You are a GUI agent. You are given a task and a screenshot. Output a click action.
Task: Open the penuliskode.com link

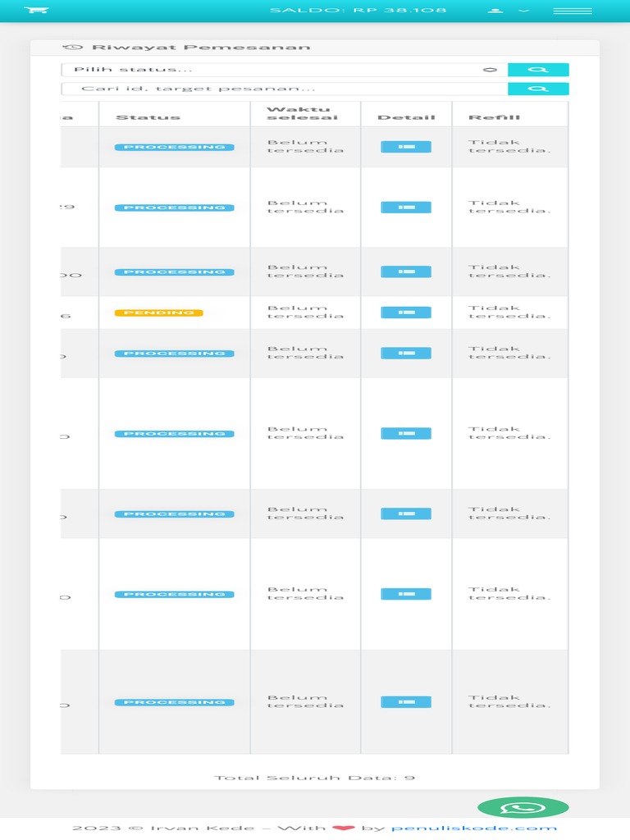[474, 829]
